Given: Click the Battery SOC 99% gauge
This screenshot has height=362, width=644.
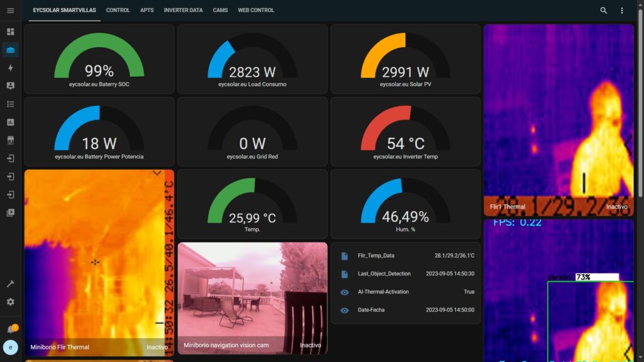Looking at the screenshot, I should (99, 60).
